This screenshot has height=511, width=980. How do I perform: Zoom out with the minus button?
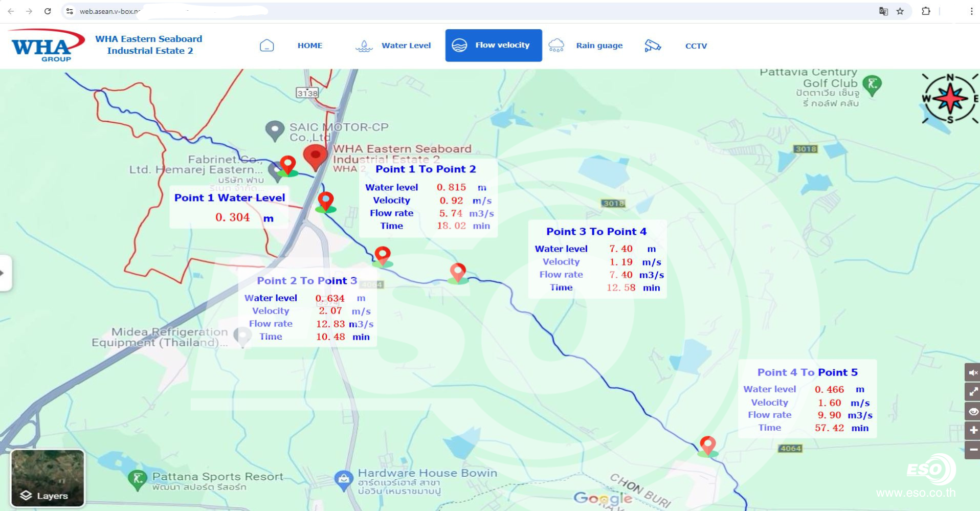tap(972, 450)
